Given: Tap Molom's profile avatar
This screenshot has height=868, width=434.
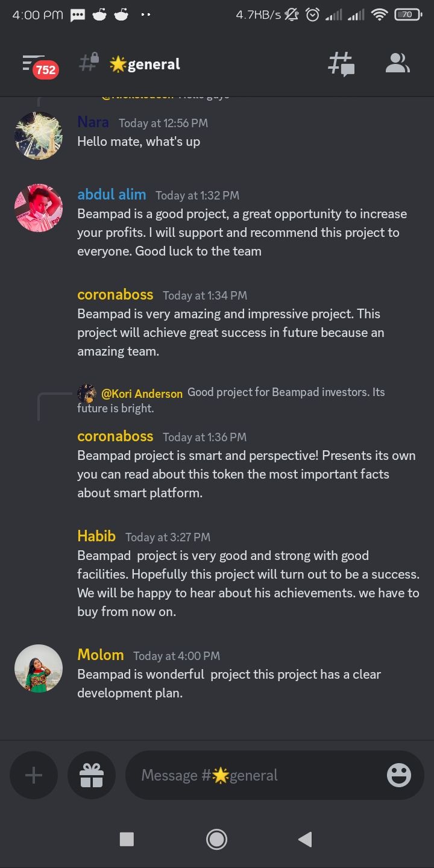Looking at the screenshot, I should (39, 668).
